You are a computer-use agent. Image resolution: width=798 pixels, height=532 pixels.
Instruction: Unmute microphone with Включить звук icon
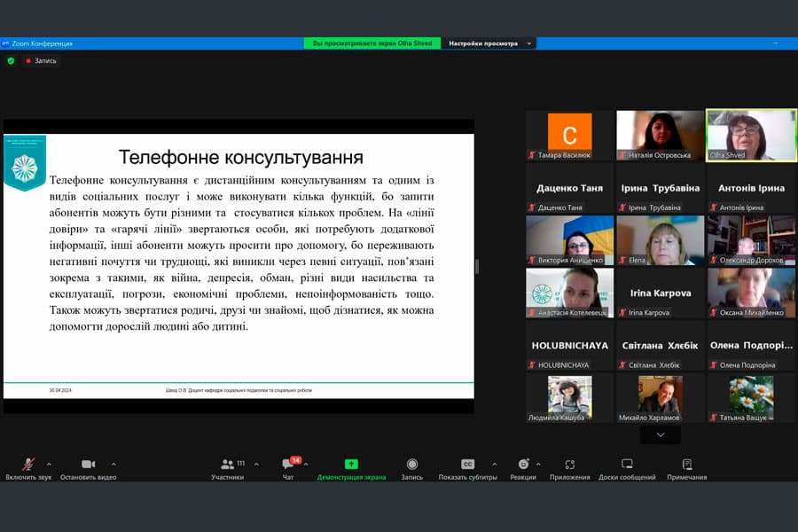point(28,465)
